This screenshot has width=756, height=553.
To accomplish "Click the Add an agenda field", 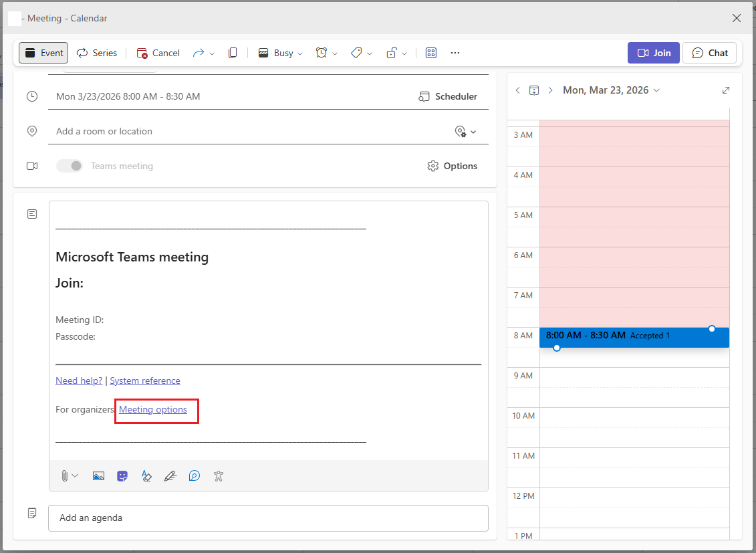I will coord(269,518).
